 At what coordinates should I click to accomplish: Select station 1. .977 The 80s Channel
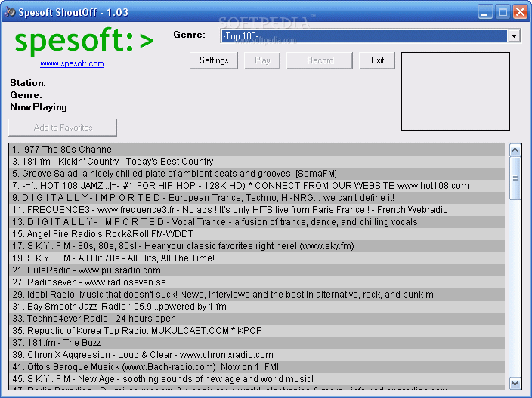click(257, 150)
